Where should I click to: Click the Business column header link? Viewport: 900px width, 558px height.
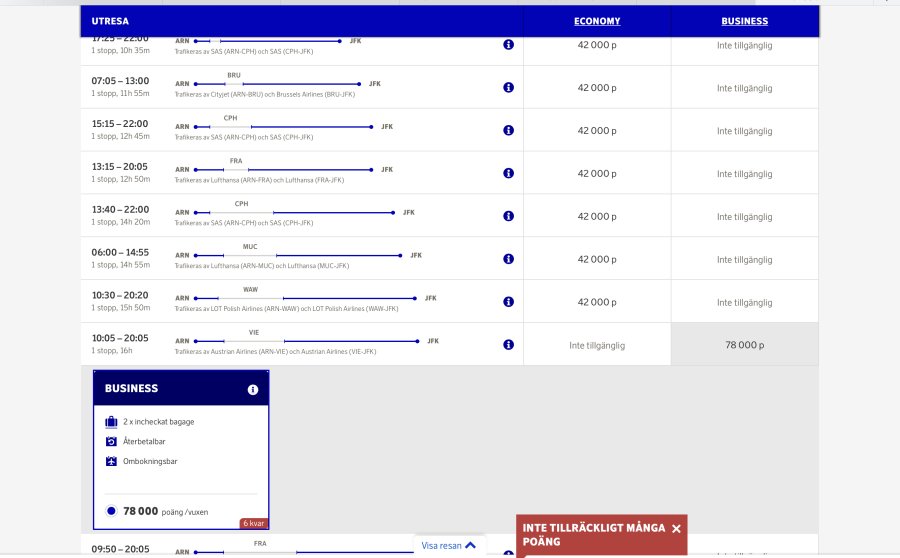pos(745,21)
